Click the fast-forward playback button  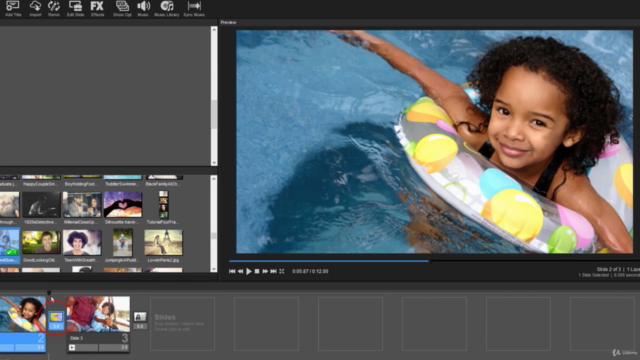(265, 271)
